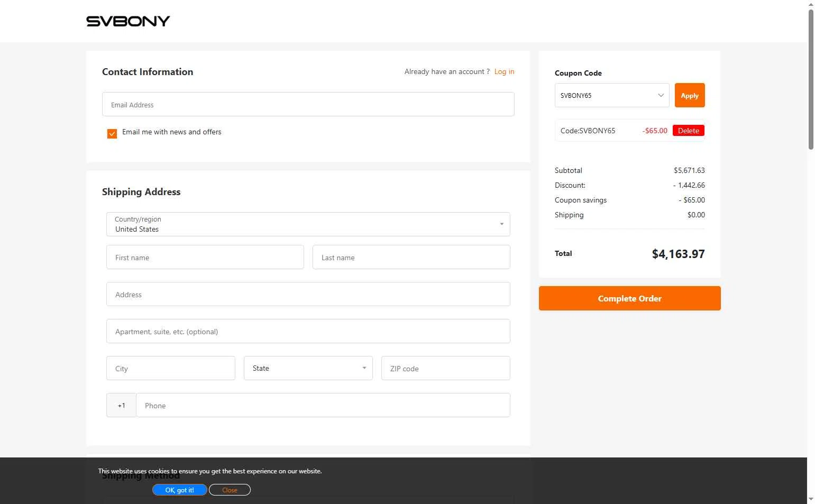Click the page vertical scrollbar thumb
This screenshot has width=815, height=504.
pyautogui.click(x=811, y=79)
